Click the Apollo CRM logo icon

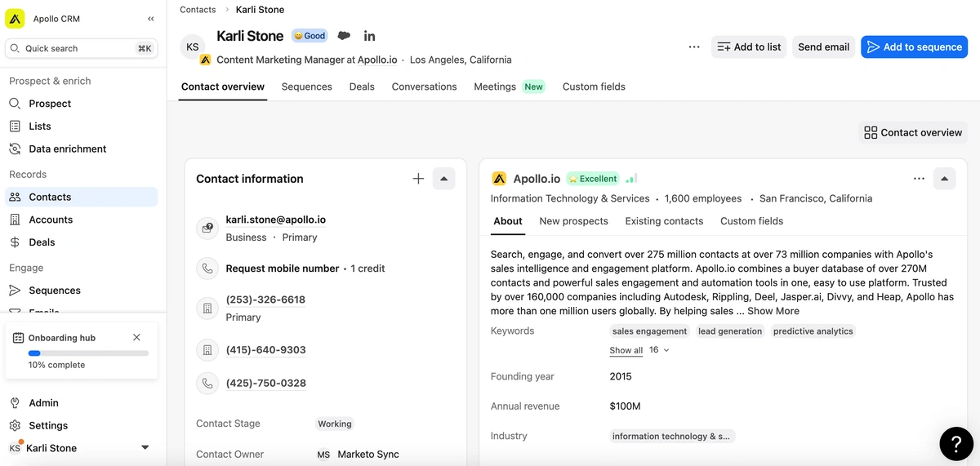[15, 19]
